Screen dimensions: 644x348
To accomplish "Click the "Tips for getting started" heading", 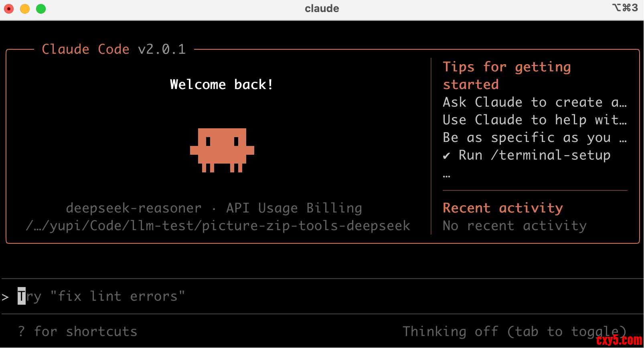I will [x=507, y=76].
